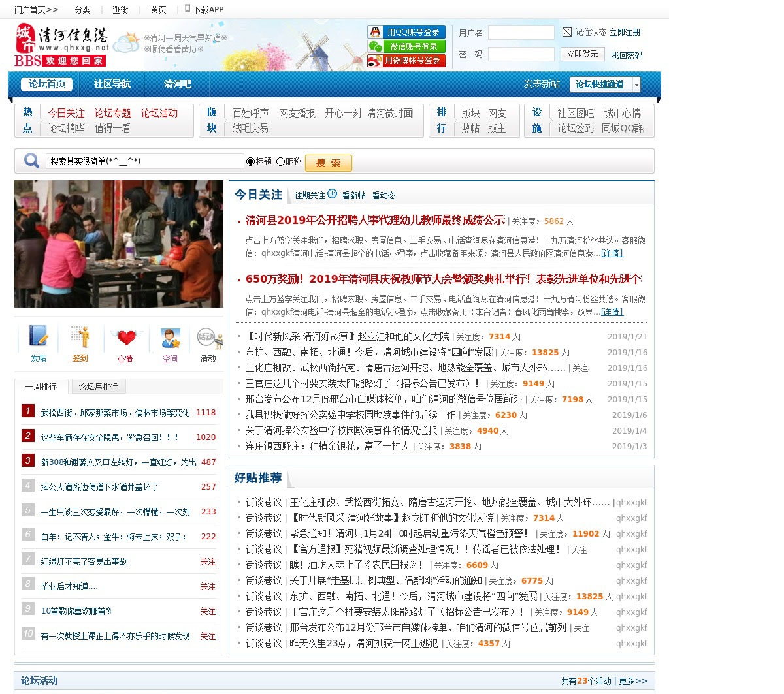Log in with the QQ account button
Image resolution: width=784 pixels, height=694 pixels.
point(406,32)
